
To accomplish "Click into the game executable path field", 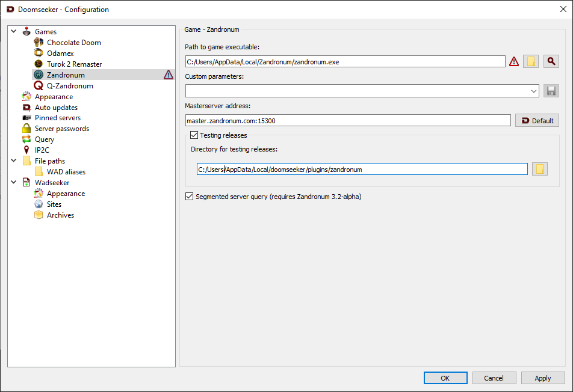I will coord(345,62).
